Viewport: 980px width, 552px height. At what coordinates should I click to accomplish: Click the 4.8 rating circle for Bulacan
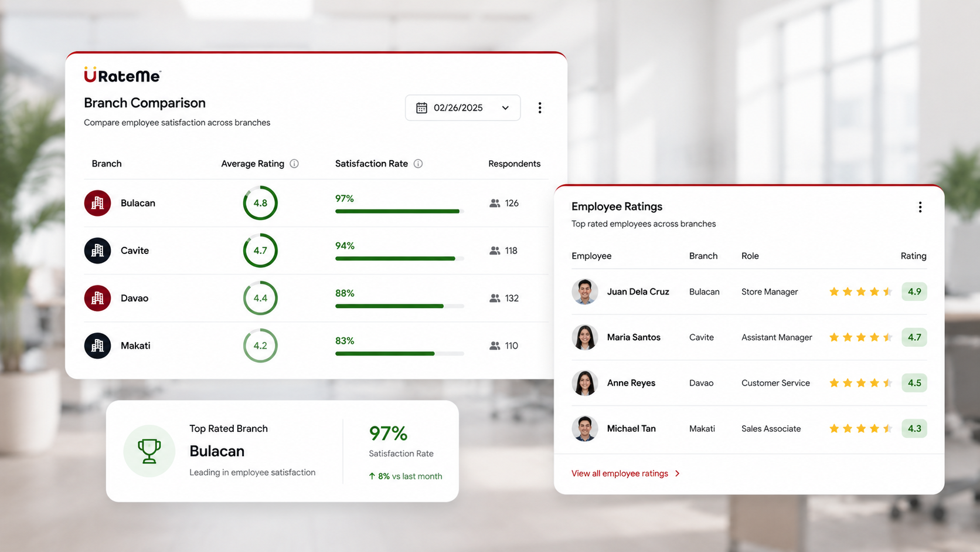coord(260,203)
